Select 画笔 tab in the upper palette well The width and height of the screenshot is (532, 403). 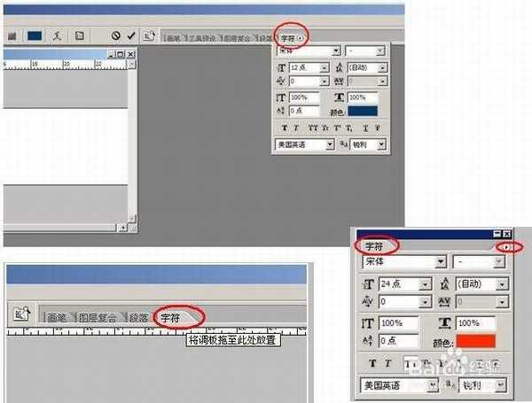coord(174,38)
